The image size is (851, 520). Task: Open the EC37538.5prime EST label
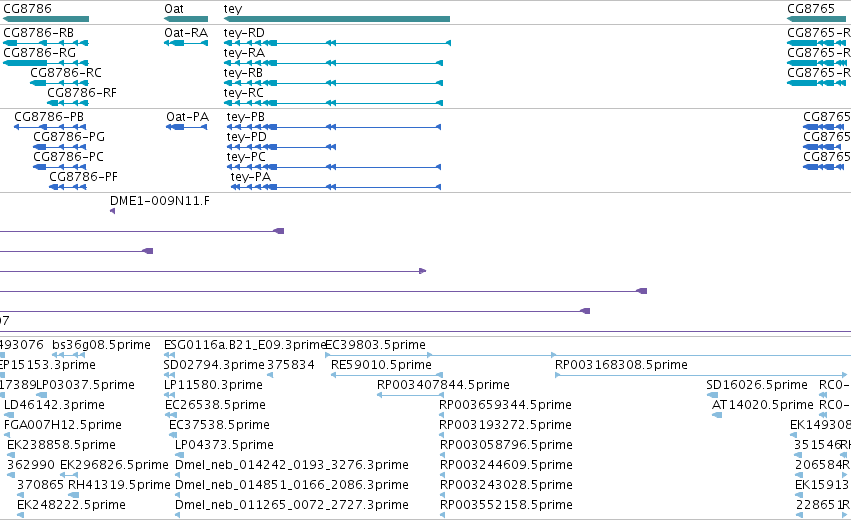coord(219,425)
